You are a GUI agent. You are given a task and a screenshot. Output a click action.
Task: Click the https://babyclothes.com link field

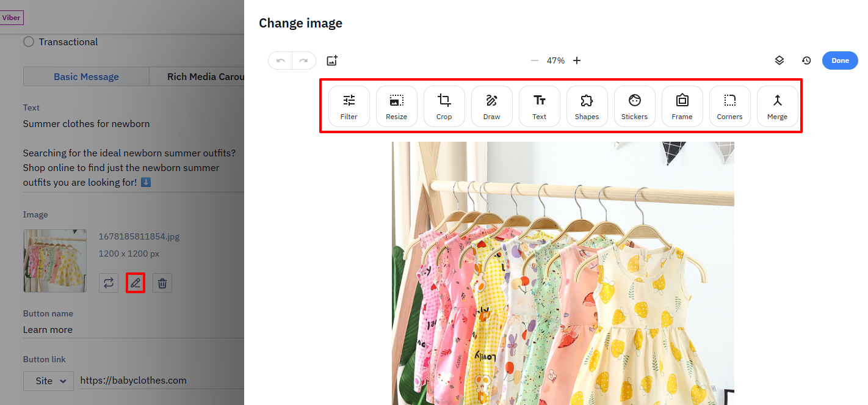pos(162,380)
